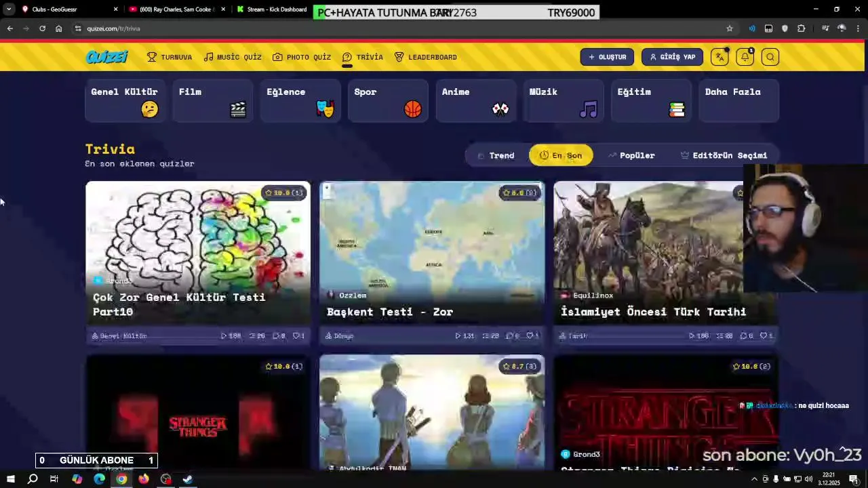Screen dimensions: 868x488
Task: Open Windows taskbar search
Action: [x=32, y=479]
